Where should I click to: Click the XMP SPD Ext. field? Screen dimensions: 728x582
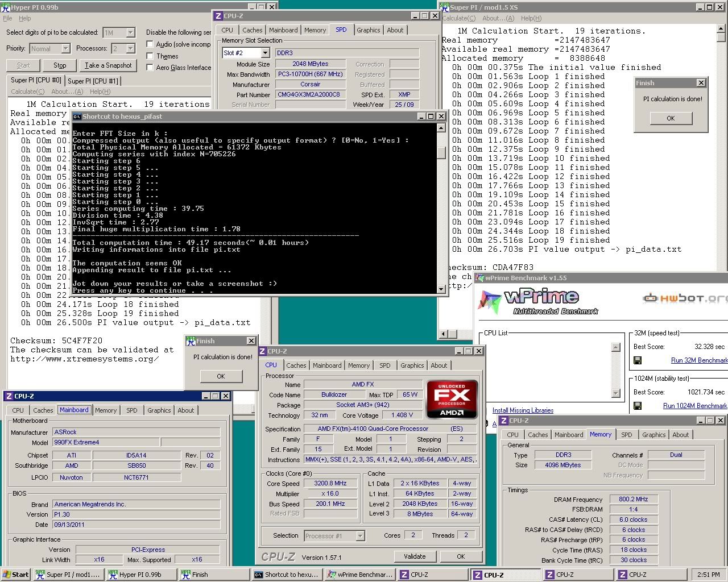pos(404,94)
